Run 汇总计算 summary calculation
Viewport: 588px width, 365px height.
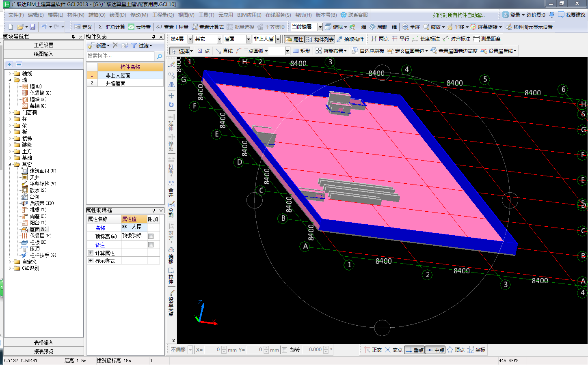112,27
